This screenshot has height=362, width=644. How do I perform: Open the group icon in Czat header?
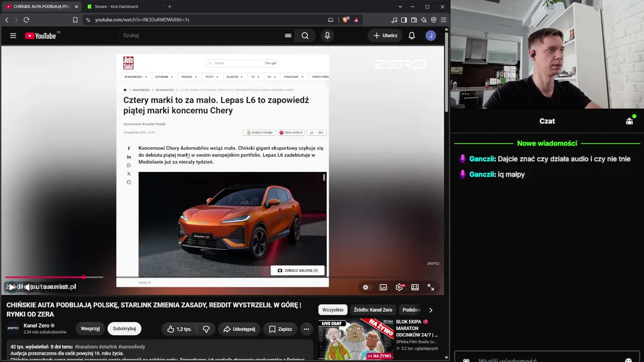pos(629,121)
